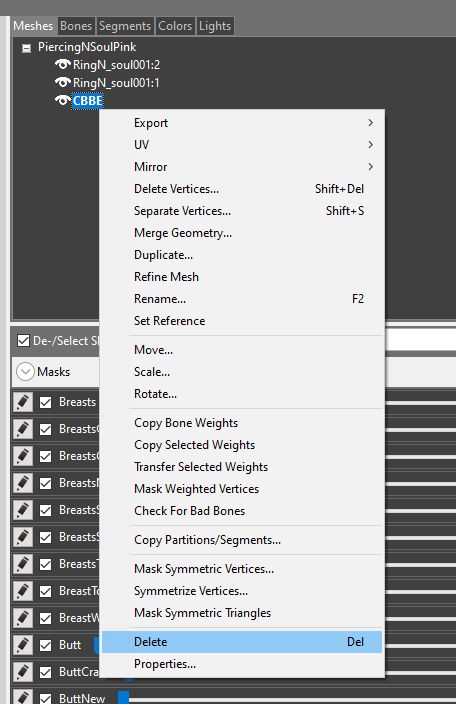The image size is (456, 704).
Task: Toggle the BreastW slider checkbox
Action: [x=45, y=618]
